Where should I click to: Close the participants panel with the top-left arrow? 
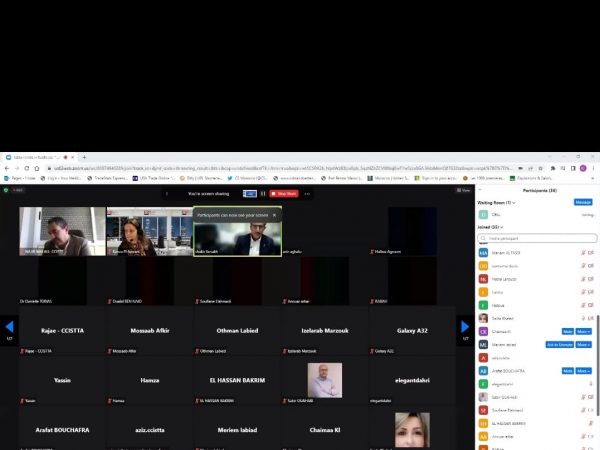pos(480,190)
